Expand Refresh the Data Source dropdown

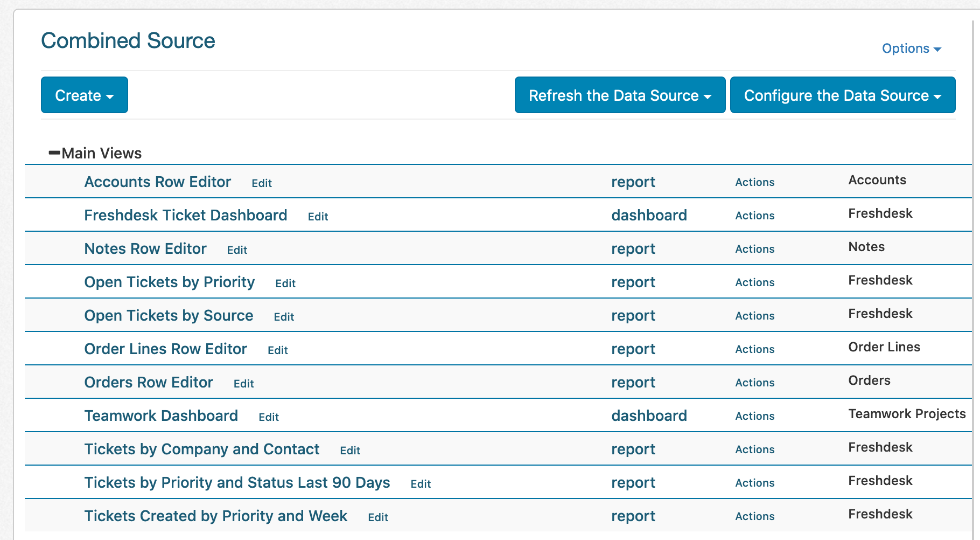(x=620, y=95)
